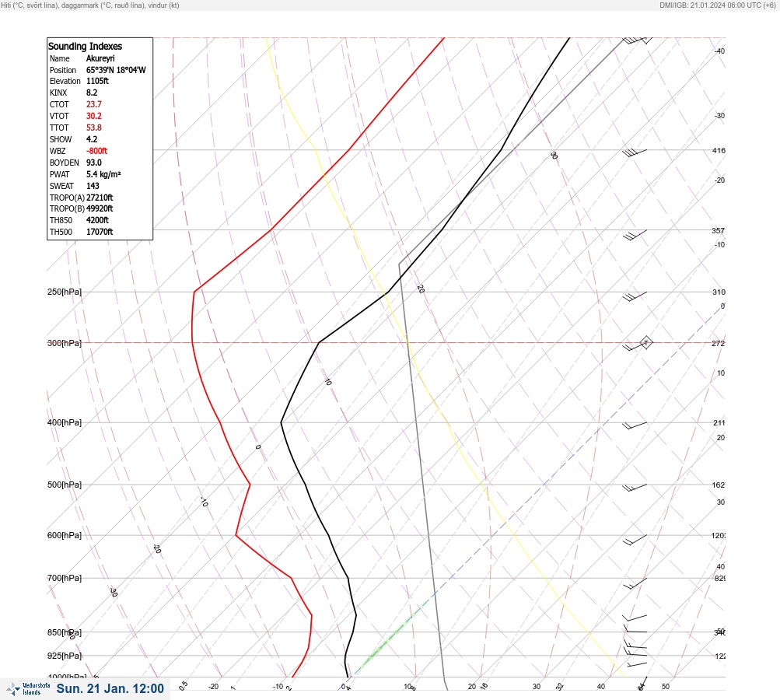The image size is (780, 700).
Task: Click the wind barb beside the 357 label
Action: pos(635,235)
